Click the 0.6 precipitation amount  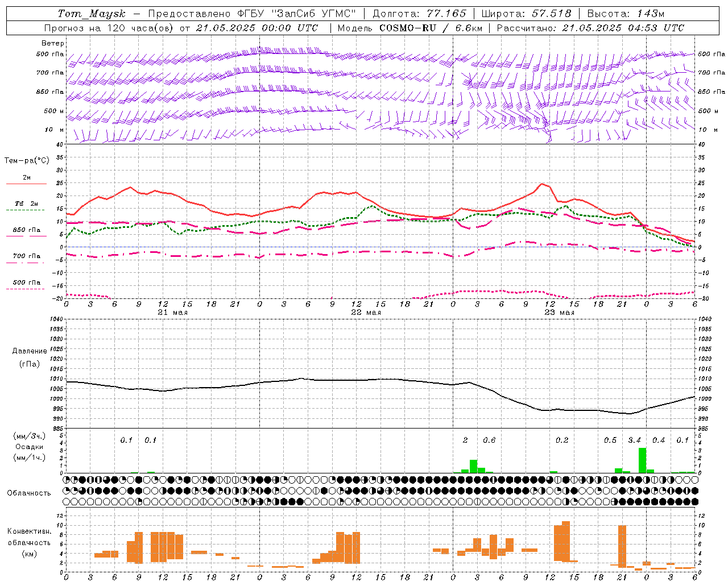pyautogui.click(x=489, y=440)
